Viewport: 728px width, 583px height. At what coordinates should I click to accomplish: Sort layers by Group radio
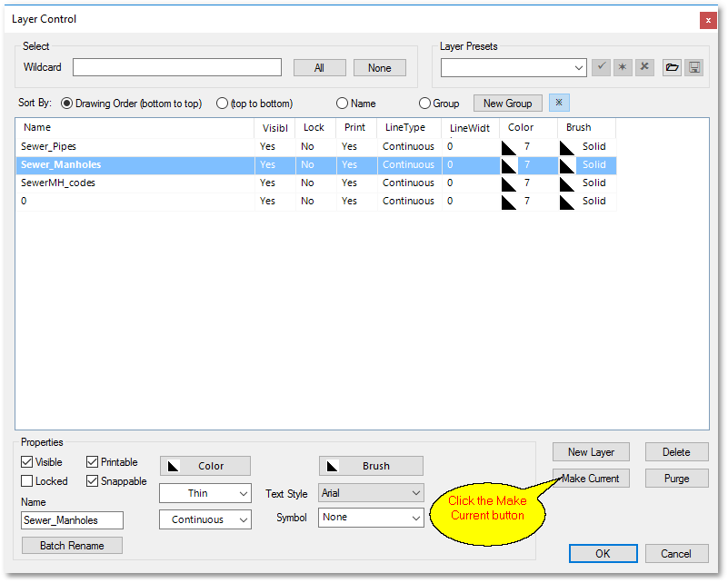coord(424,103)
